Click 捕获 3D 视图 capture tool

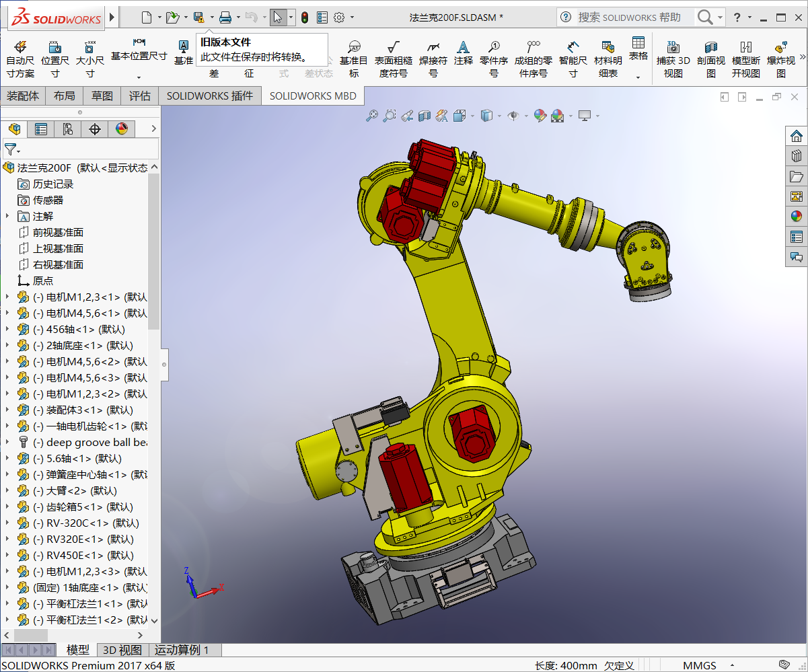(673, 59)
